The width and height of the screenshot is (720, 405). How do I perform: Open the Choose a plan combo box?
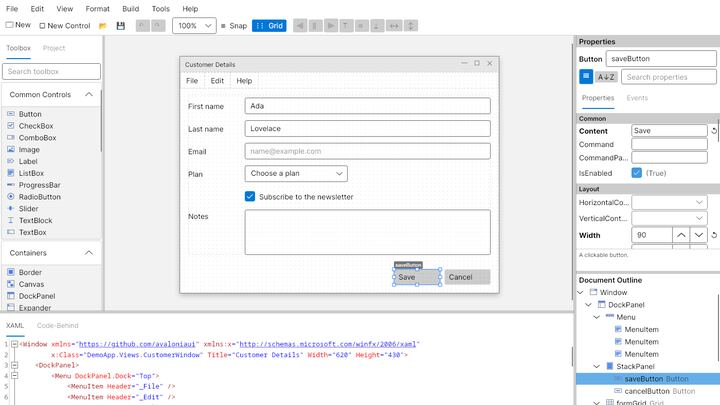(x=296, y=174)
